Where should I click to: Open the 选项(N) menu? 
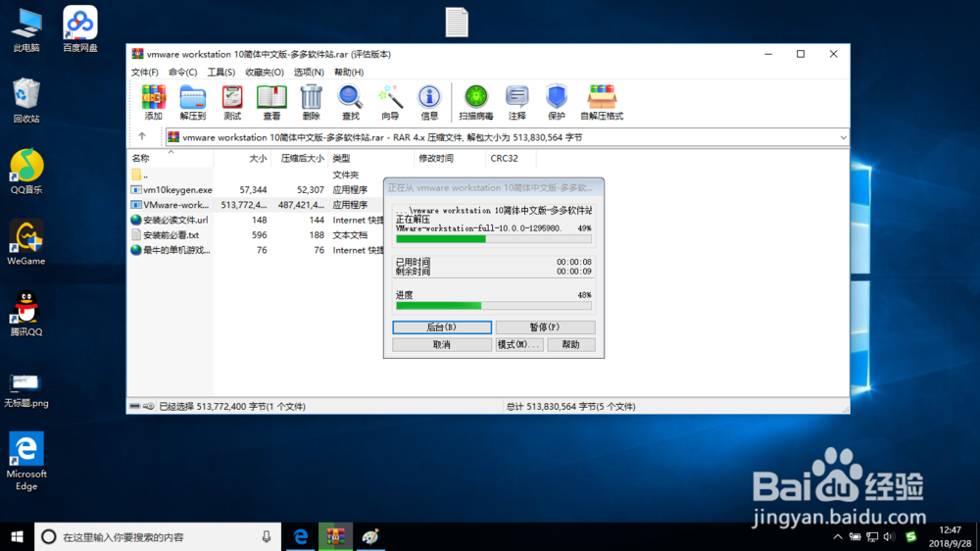click(309, 72)
